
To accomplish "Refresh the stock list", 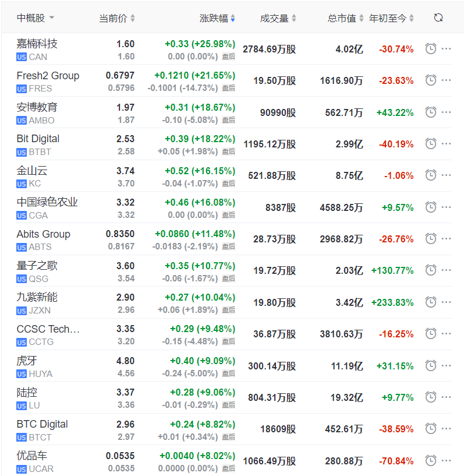I will (438, 18).
